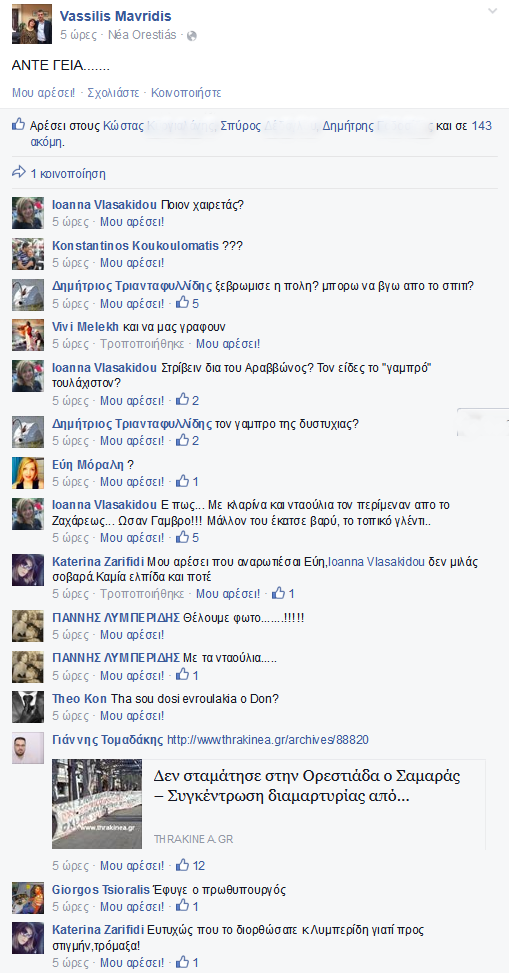Image resolution: width=509 pixels, height=973 pixels.
Task: Click the globe public-privacy icon beside Néa Orestiás
Action: tap(192, 36)
